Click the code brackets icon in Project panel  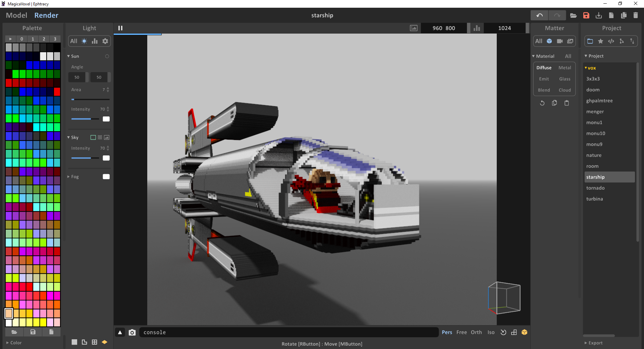pyautogui.click(x=611, y=41)
